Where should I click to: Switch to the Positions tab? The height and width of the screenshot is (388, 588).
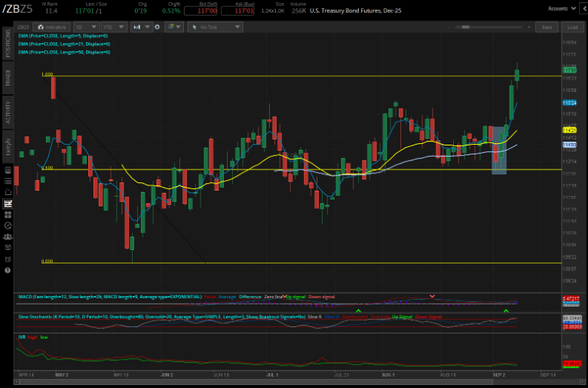[x=8, y=44]
